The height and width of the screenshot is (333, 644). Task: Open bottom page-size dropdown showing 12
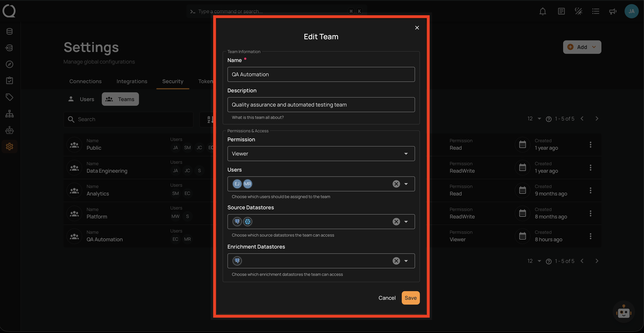pos(534,261)
